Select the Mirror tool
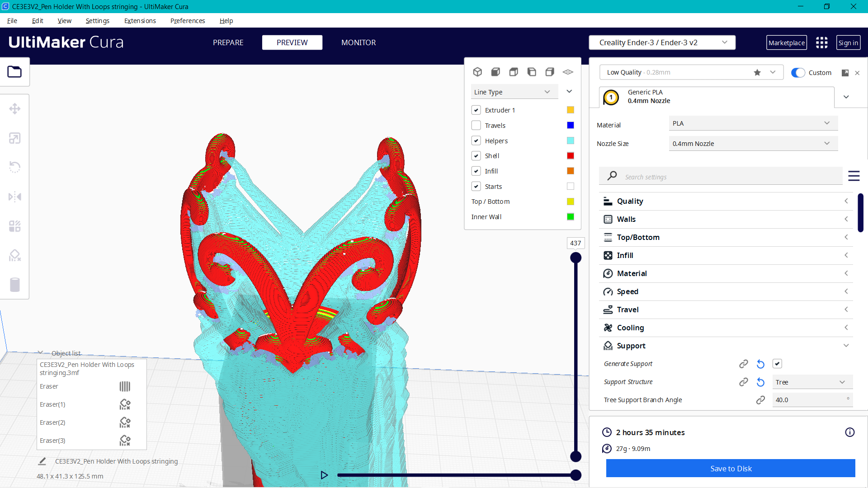Screen dimensions: 868x488 click(x=15, y=197)
